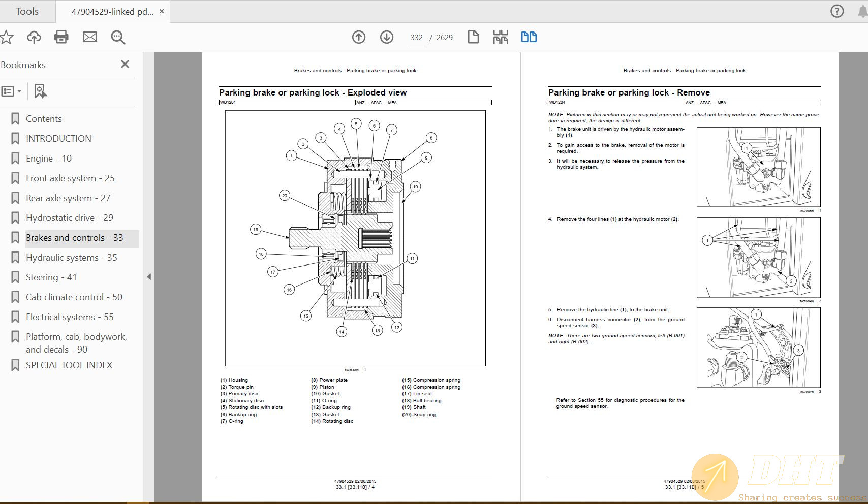
Task: Click the second figure showing four lines
Action: (x=759, y=258)
